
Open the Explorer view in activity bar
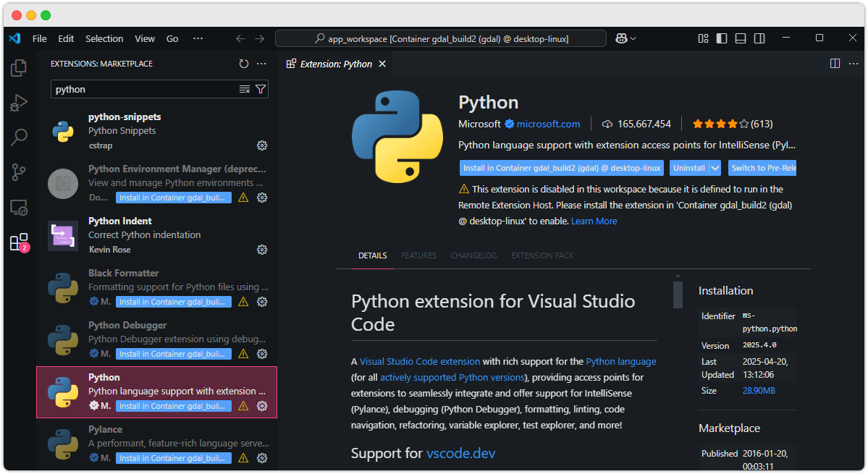tap(19, 68)
